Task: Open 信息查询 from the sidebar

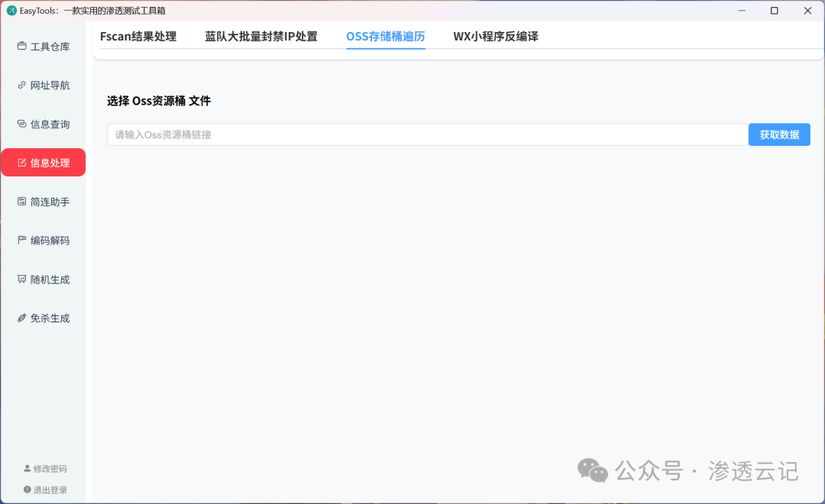Action: click(43, 124)
